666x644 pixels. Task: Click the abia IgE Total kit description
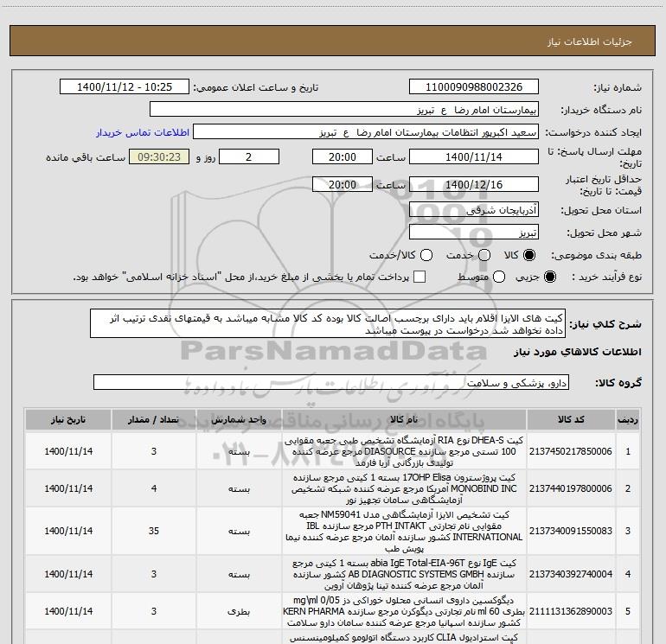(x=404, y=574)
